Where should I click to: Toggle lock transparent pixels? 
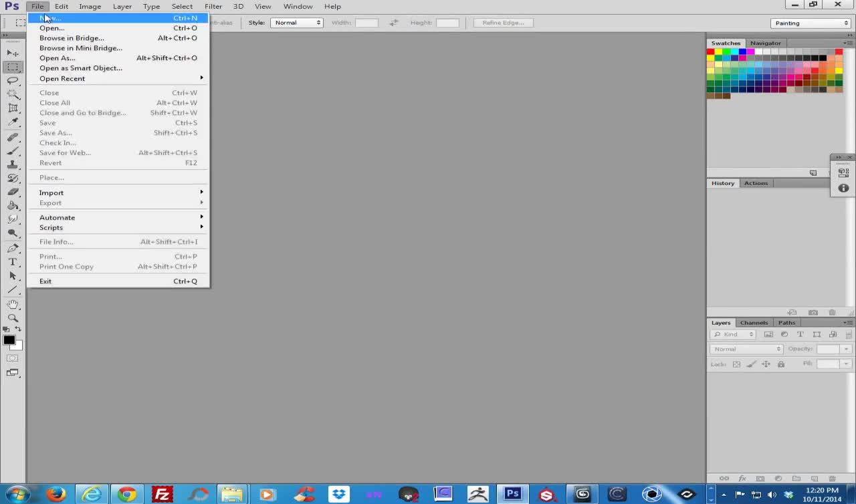[736, 364]
